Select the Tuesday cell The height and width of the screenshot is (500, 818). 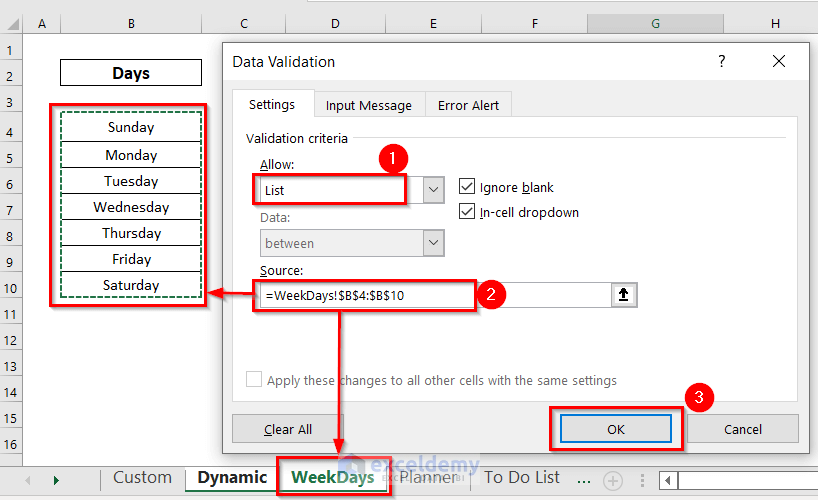131,181
